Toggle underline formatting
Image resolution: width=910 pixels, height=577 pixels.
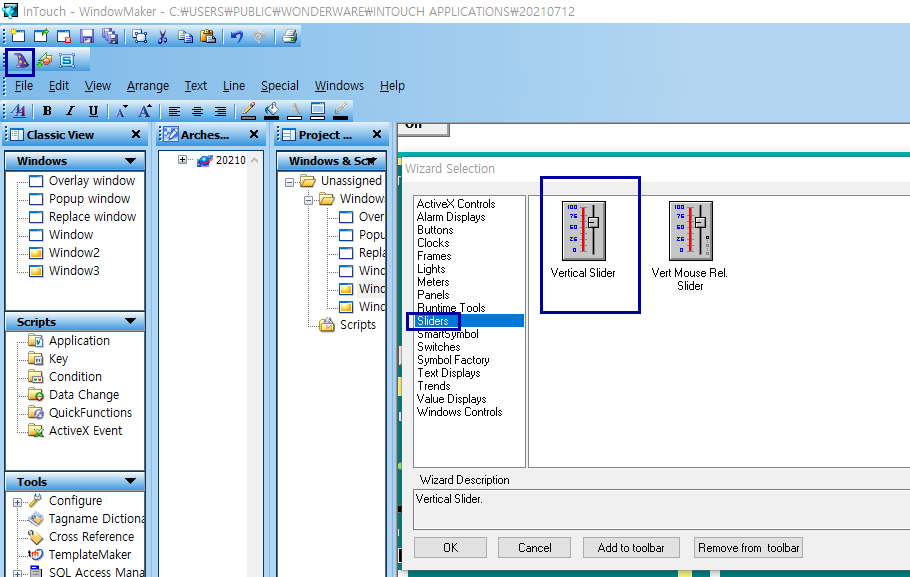pos(93,111)
